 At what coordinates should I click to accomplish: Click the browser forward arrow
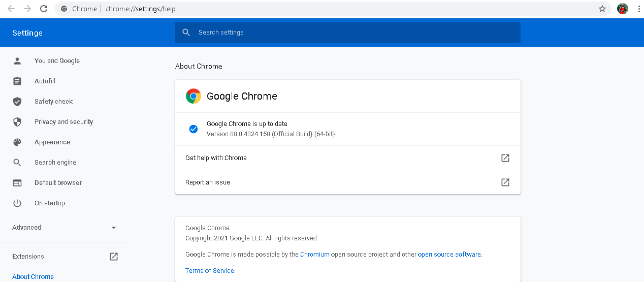27,9
